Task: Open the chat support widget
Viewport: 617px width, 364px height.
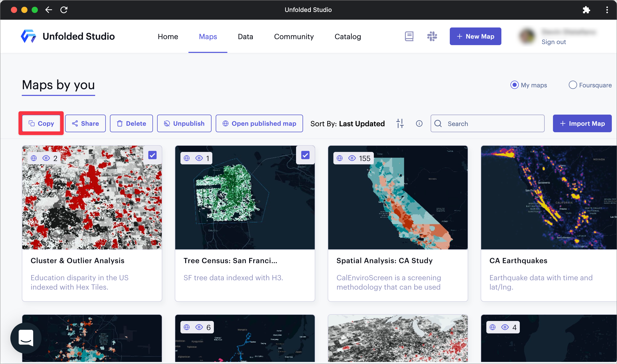Action: (26, 338)
